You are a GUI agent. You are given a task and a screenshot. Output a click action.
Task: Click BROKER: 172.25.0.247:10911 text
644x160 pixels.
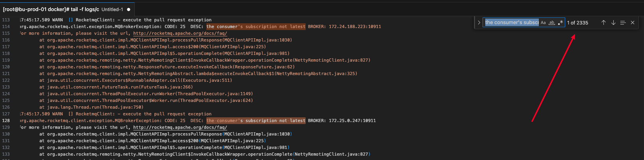(342, 120)
